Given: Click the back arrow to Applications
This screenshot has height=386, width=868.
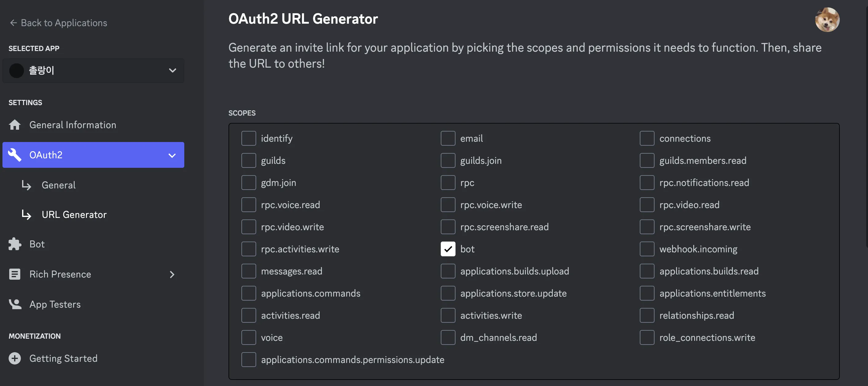Looking at the screenshot, I should point(13,23).
